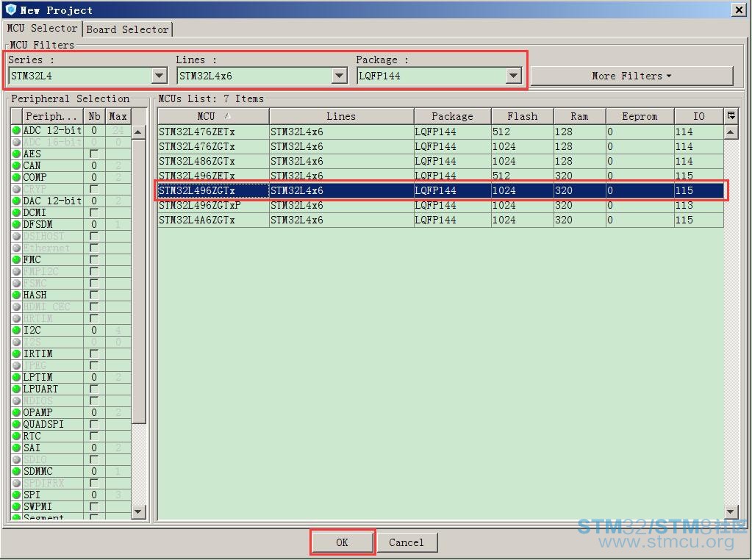Image resolution: width=752 pixels, height=560 pixels.
Task: Select the highlighted STM32L496ZGTx row
Action: pyautogui.click(x=440, y=190)
